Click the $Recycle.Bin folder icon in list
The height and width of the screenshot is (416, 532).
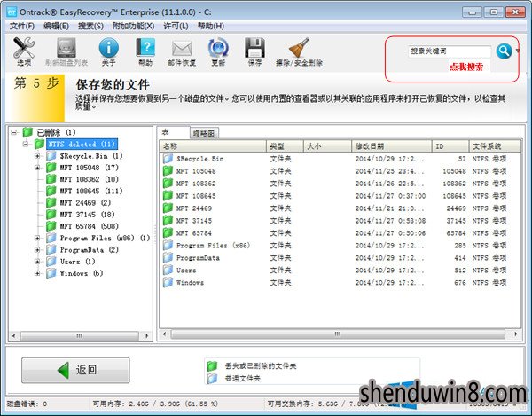coord(168,159)
